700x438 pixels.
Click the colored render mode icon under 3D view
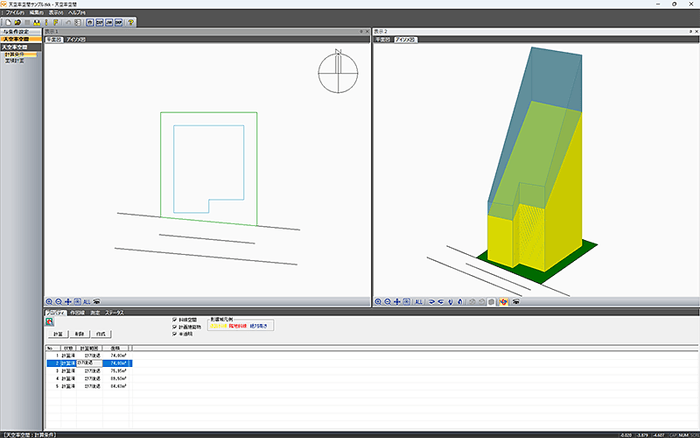(504, 300)
